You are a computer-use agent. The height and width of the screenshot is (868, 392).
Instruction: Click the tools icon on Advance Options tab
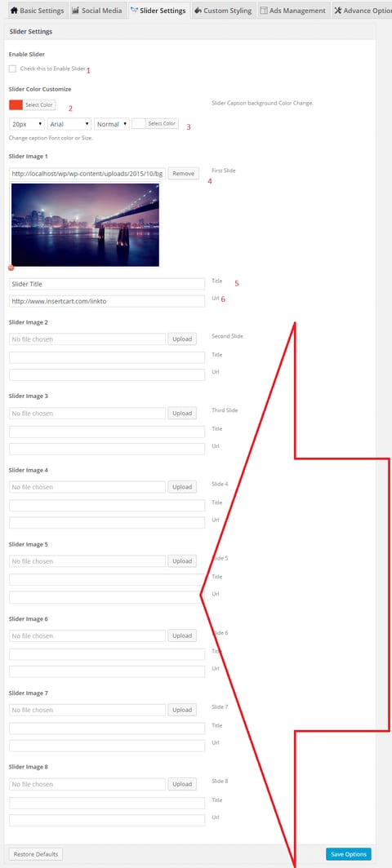(337, 11)
